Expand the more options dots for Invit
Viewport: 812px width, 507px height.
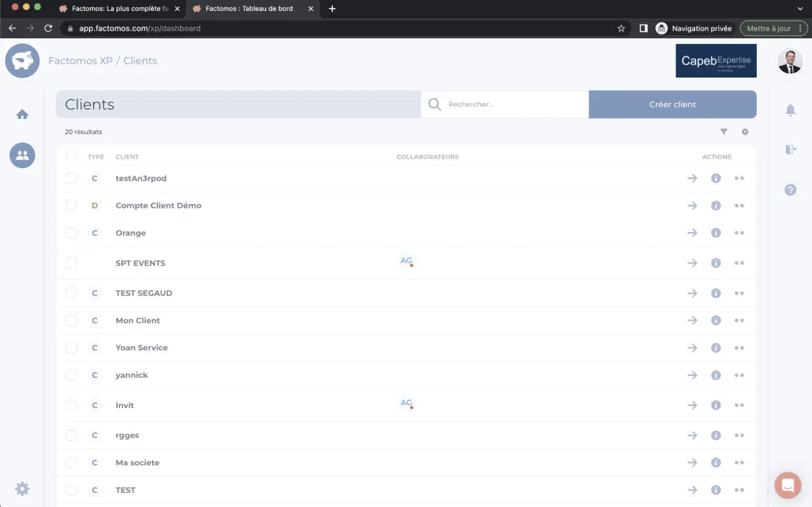(739, 405)
